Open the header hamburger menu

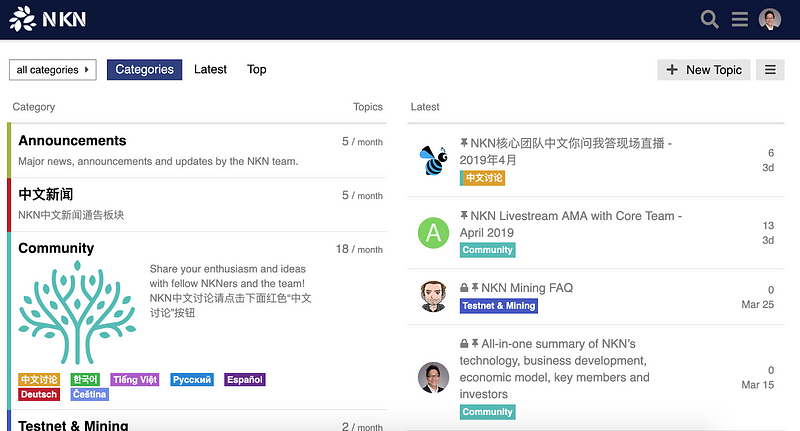(739, 19)
